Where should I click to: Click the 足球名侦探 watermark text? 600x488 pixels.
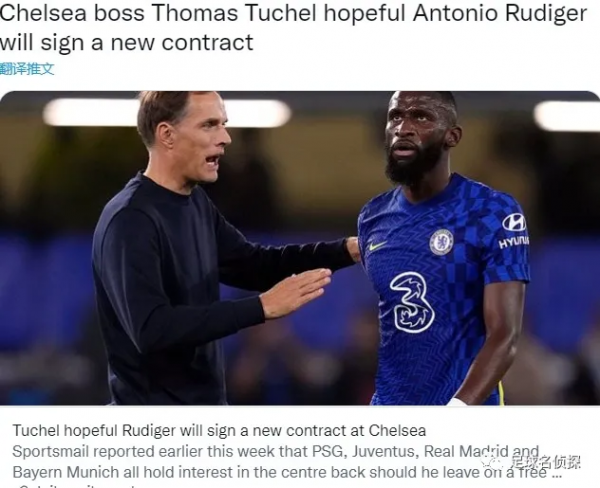545,462
